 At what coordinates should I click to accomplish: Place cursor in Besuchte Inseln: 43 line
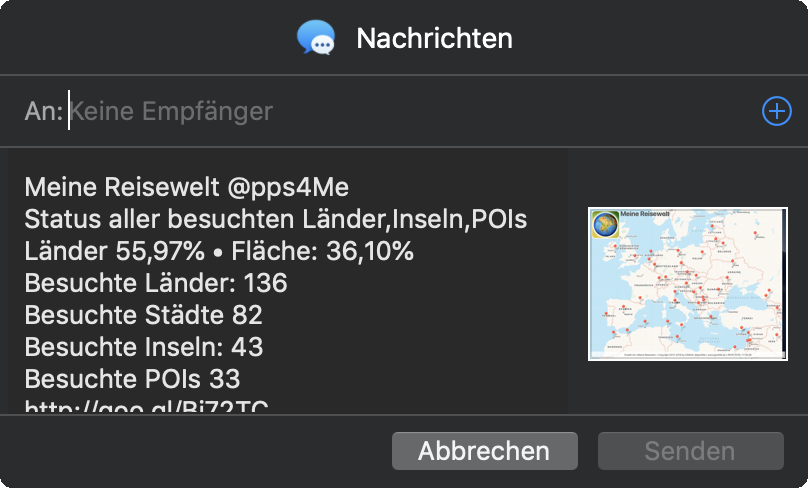click(144, 347)
